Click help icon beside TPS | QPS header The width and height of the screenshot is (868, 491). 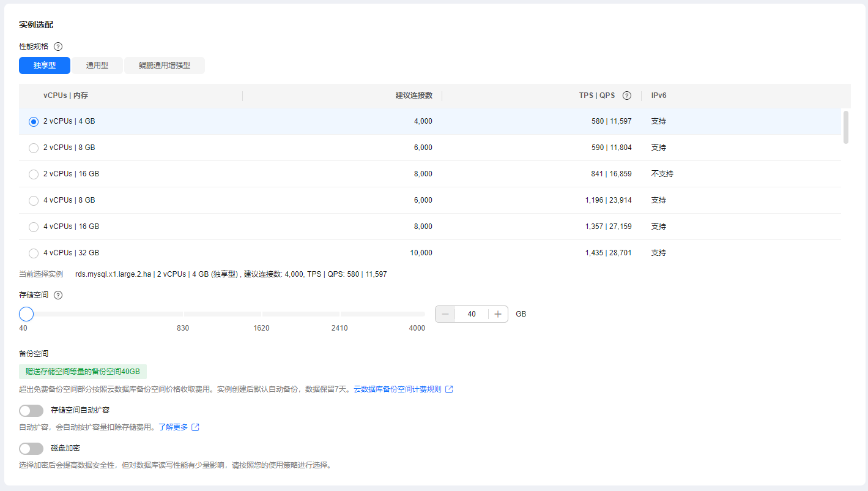[626, 96]
